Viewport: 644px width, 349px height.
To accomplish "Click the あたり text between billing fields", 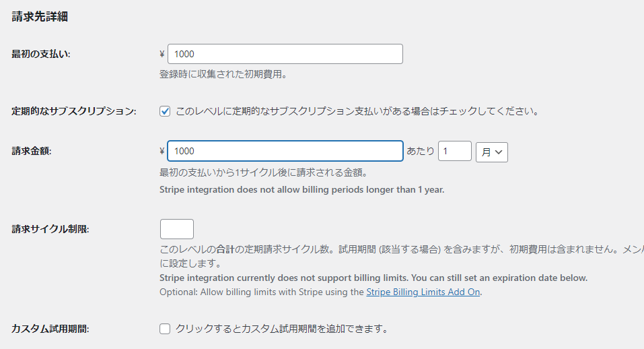I will [x=421, y=151].
